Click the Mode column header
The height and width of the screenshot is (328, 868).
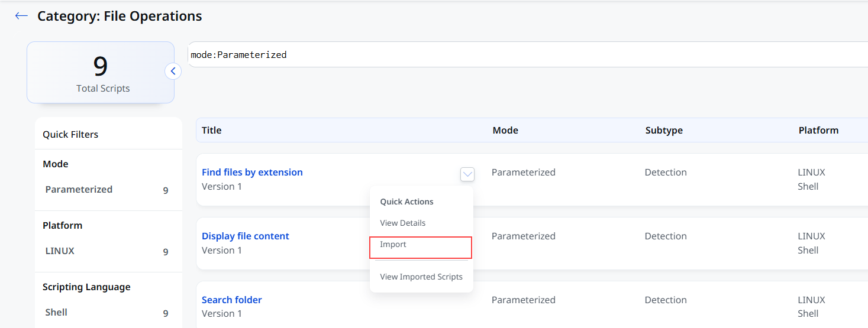click(x=505, y=130)
